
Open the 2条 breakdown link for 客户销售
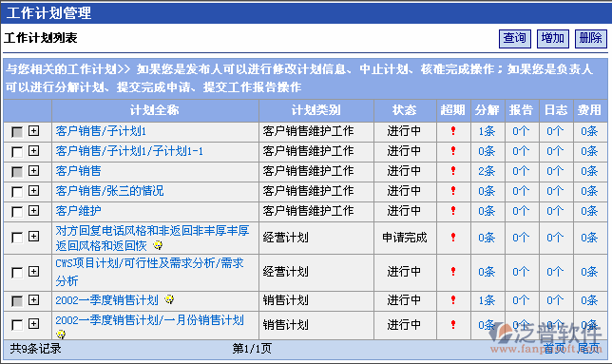487,171
